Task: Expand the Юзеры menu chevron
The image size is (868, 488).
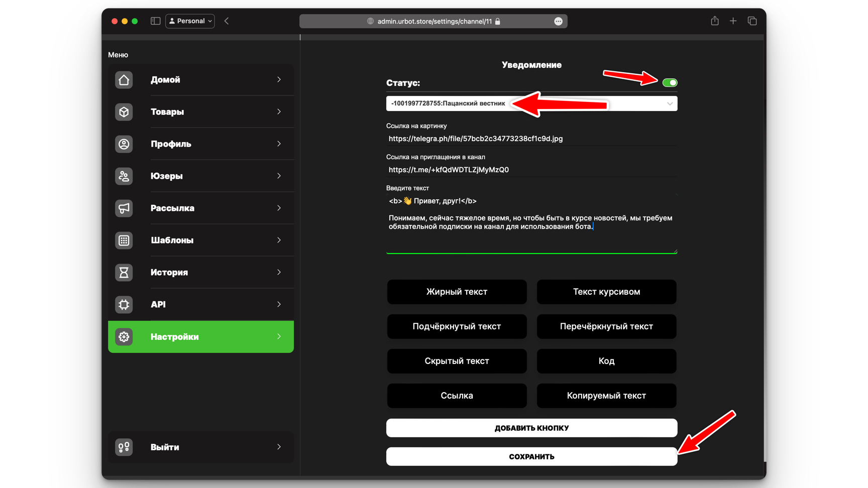Action: [x=279, y=176]
